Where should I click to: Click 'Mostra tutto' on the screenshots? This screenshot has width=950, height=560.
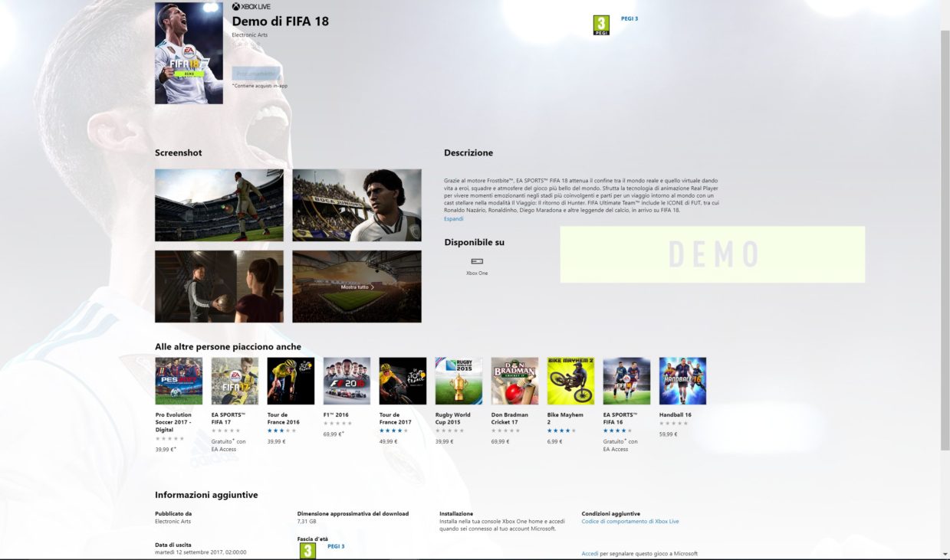pyautogui.click(x=357, y=287)
